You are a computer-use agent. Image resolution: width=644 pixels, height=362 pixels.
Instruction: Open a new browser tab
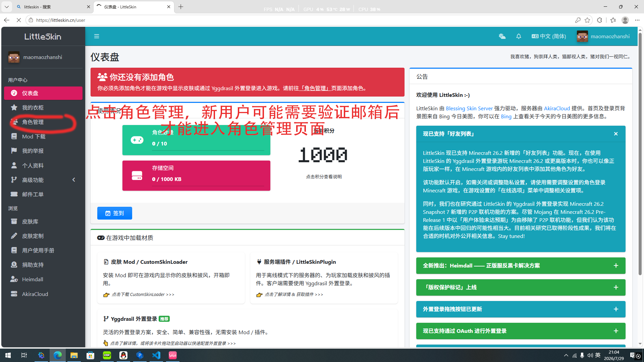[181, 7]
